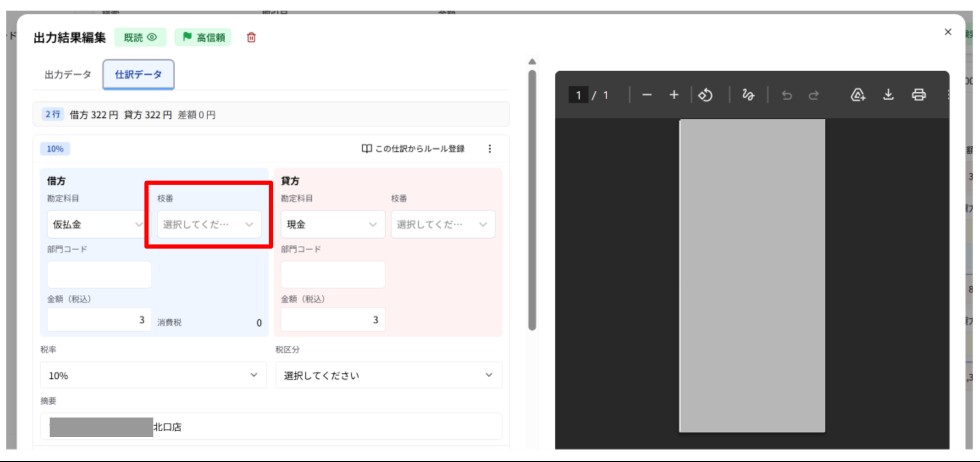980x462 pixels.
Task: Close the 出力結果編集 dialog
Action: (948, 32)
